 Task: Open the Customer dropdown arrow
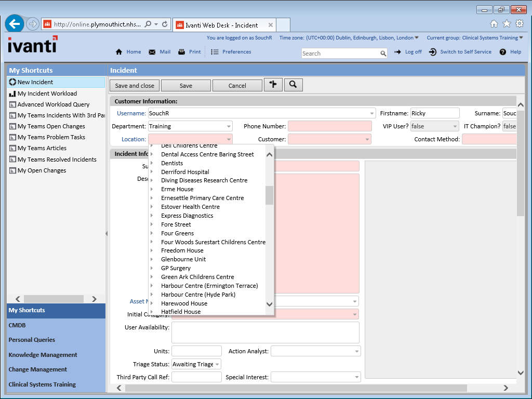click(367, 139)
